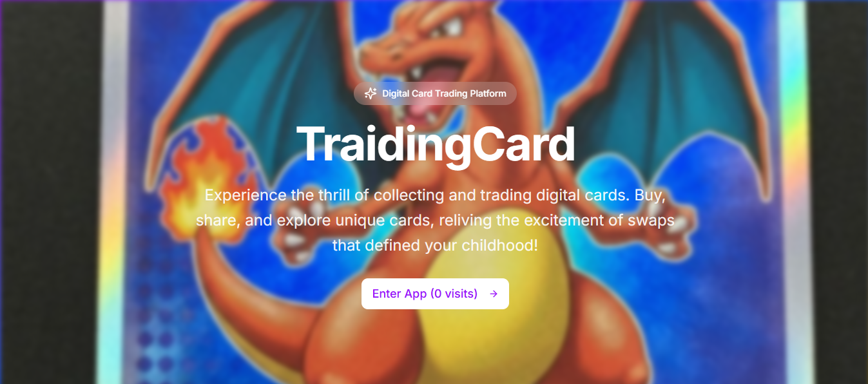Click the right arrow icon on Enter App
The width and height of the screenshot is (868, 384).
pyautogui.click(x=494, y=294)
